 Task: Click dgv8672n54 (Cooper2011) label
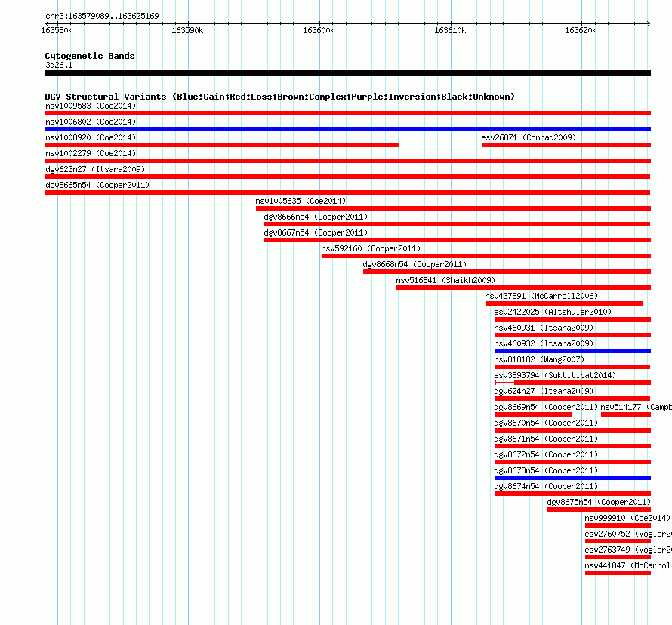click(x=546, y=454)
